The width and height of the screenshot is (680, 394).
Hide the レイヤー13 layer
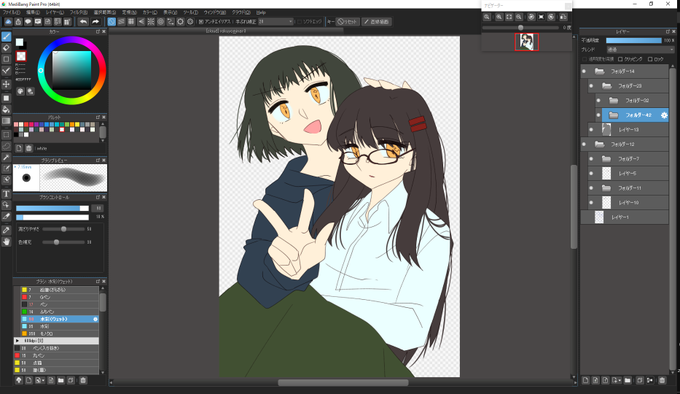click(x=591, y=130)
